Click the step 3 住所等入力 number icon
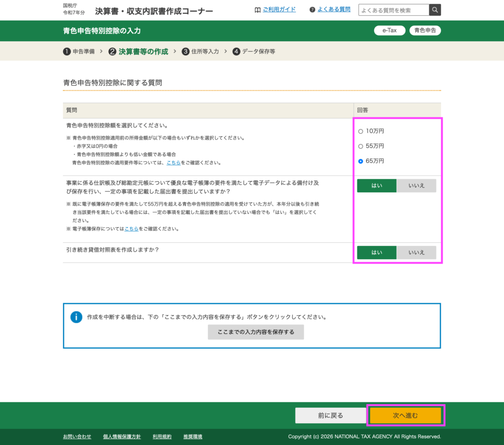The width and height of the screenshot is (504, 445). [186, 51]
